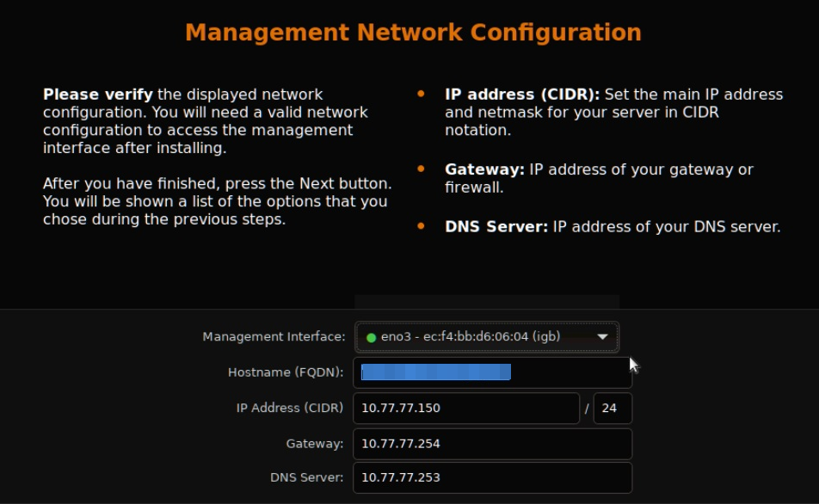Select the netmask field containing 24

pos(612,409)
